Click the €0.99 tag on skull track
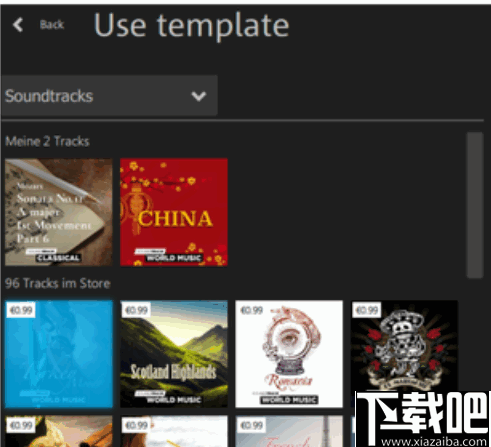The height and width of the screenshot is (447, 491). click(x=367, y=310)
